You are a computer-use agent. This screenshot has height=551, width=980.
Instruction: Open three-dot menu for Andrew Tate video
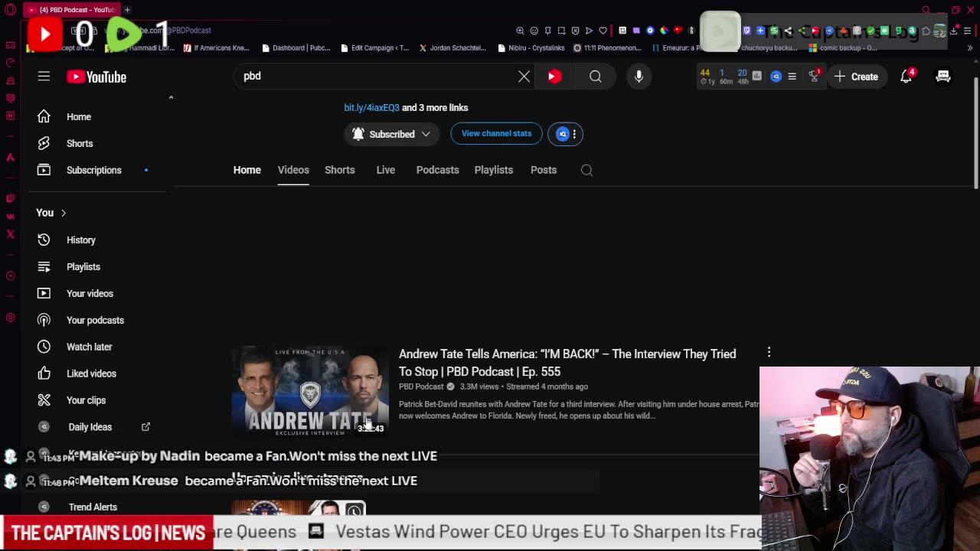tap(769, 353)
